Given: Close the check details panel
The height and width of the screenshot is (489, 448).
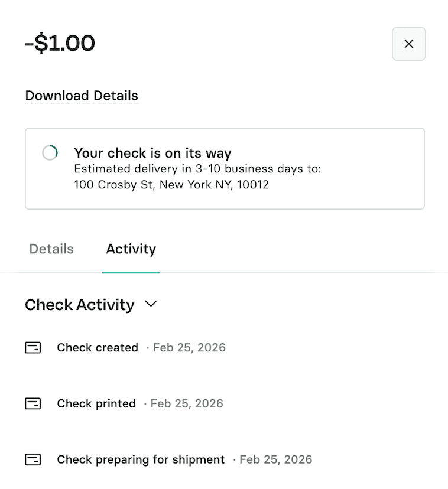Looking at the screenshot, I should pyautogui.click(x=408, y=44).
